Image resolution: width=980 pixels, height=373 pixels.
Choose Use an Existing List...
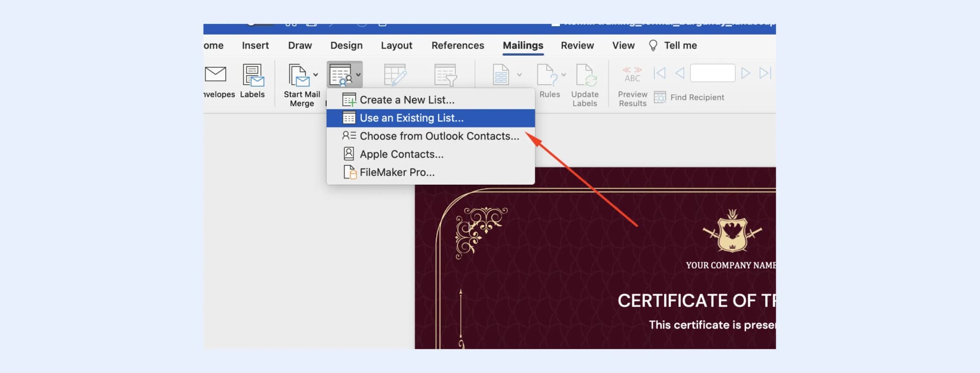[x=431, y=118]
